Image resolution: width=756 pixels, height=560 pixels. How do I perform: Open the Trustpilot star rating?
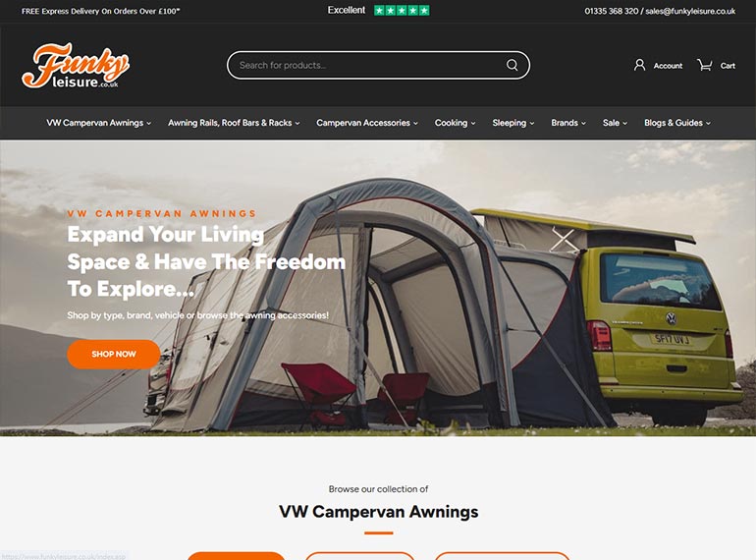(402, 11)
